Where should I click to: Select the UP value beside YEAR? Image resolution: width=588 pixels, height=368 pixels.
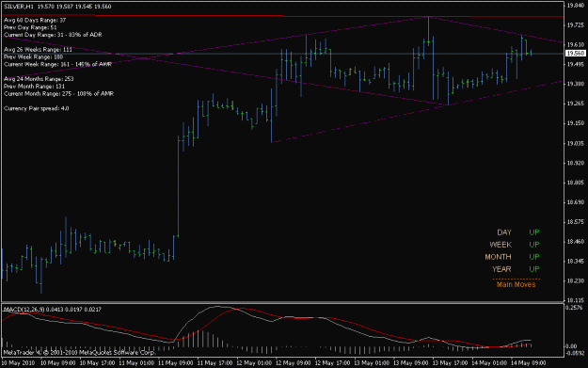(x=534, y=269)
